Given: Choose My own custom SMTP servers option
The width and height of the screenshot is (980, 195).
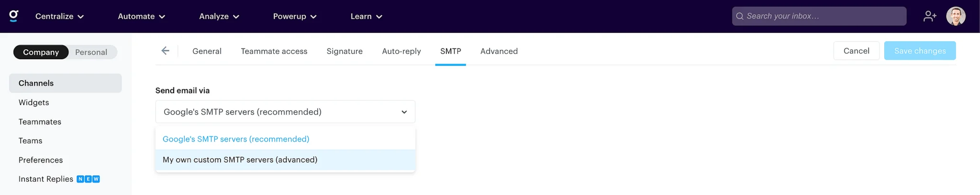Looking at the screenshot, I should tap(285, 160).
